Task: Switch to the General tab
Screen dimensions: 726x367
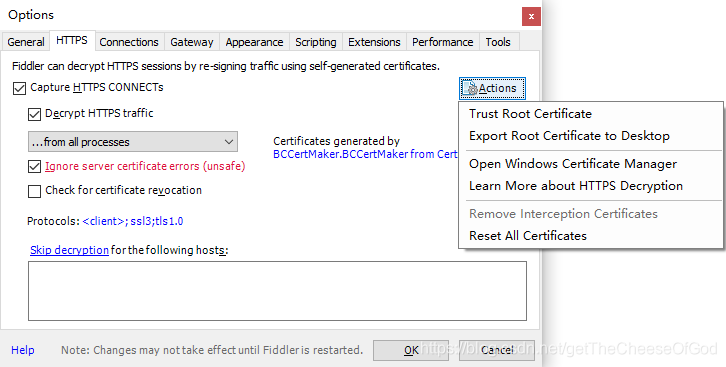Action: pyautogui.click(x=26, y=42)
